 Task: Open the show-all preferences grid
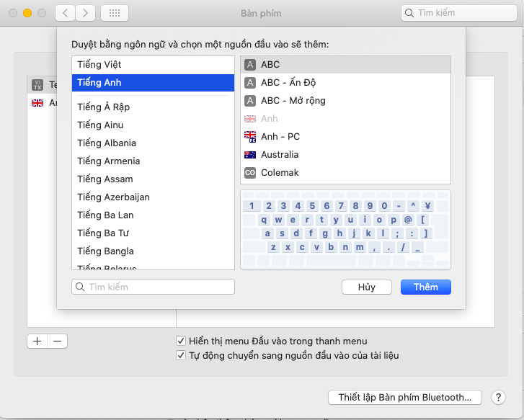115,13
